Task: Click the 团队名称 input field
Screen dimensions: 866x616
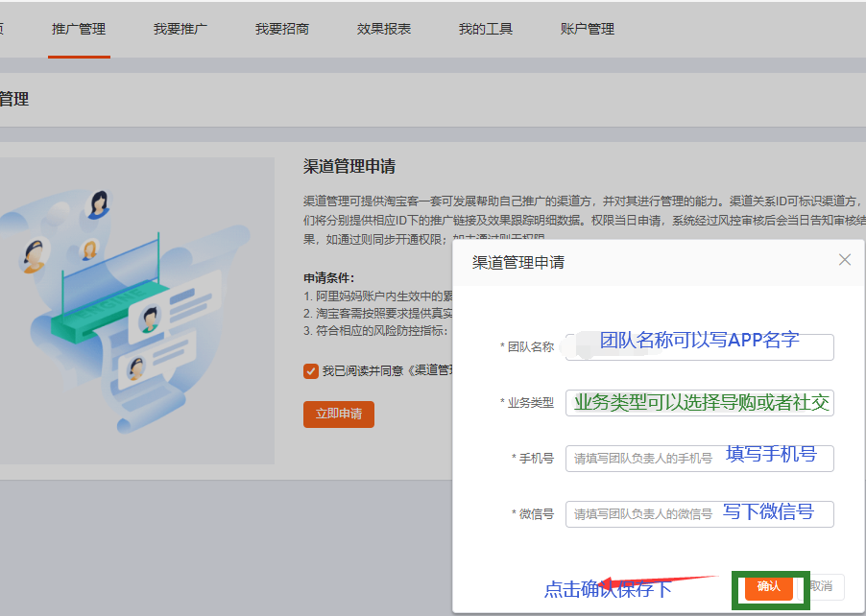Action: pyautogui.click(x=699, y=347)
